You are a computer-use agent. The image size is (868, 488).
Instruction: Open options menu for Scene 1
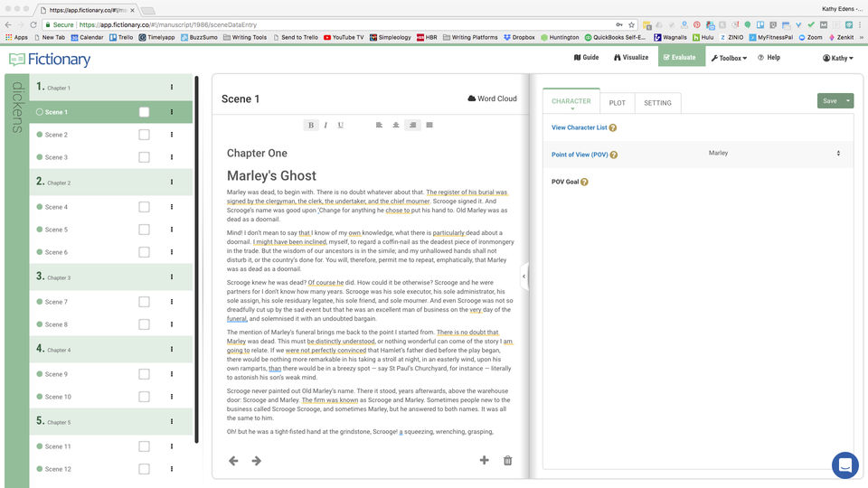pos(172,112)
